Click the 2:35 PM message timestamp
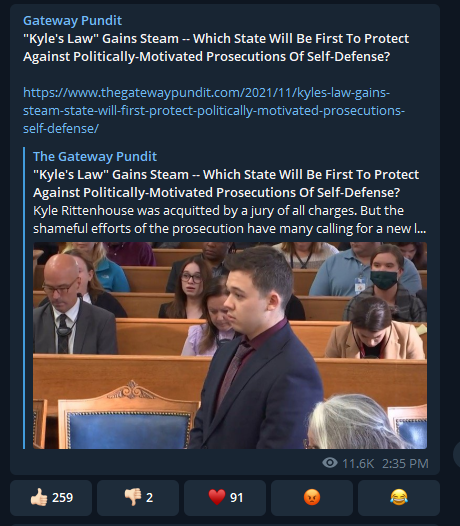The height and width of the screenshot is (526, 460). tap(405, 464)
